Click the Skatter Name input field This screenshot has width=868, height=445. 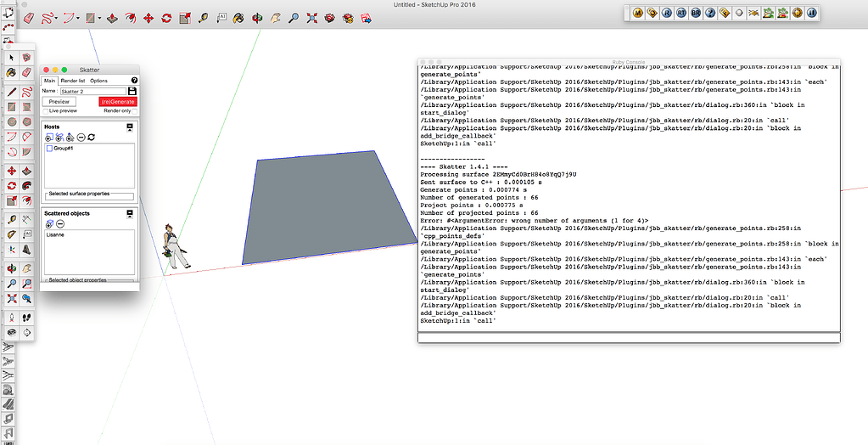pos(93,91)
